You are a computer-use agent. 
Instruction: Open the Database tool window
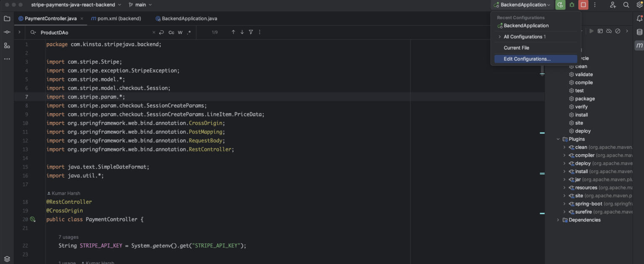click(639, 32)
